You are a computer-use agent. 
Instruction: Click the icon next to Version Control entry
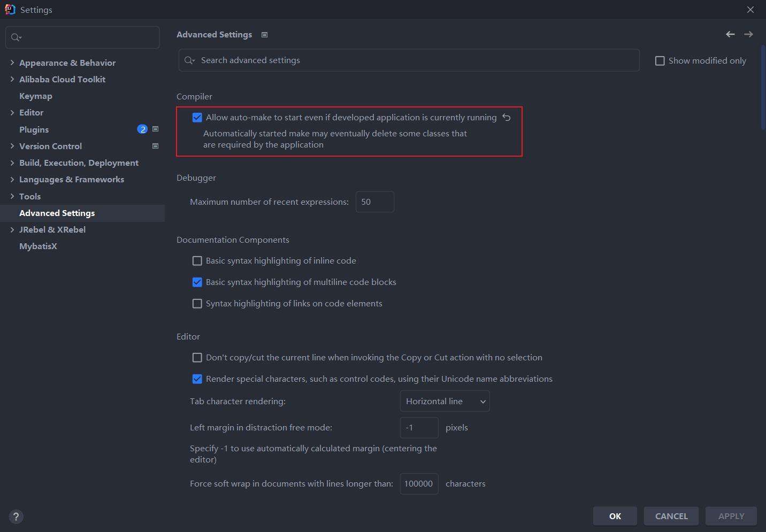155,145
